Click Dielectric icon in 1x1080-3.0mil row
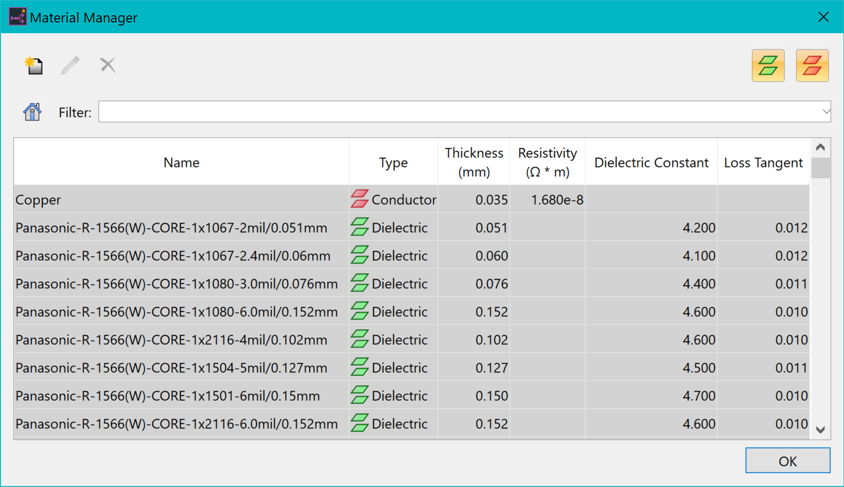The image size is (844, 487). coord(360,283)
